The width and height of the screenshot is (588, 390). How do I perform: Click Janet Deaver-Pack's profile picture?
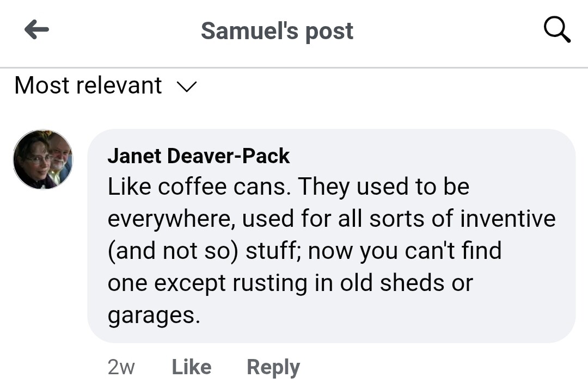point(43,159)
